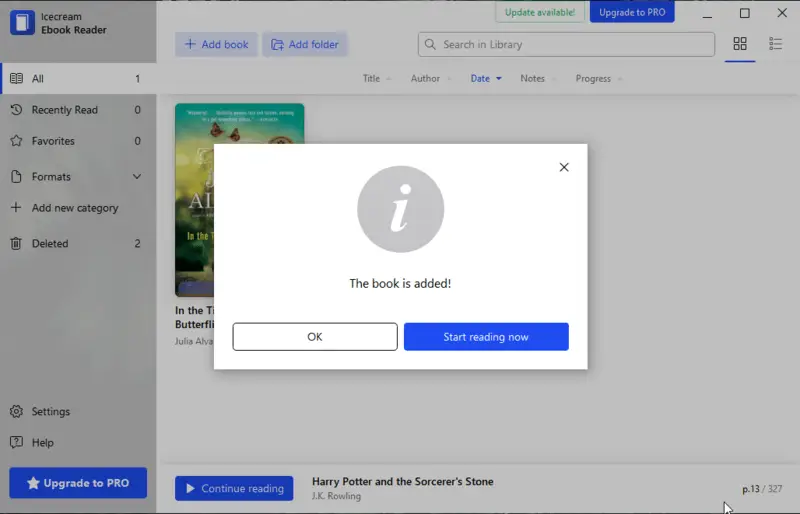This screenshot has width=800, height=514.
Task: Sort library by Author
Action: point(431,78)
